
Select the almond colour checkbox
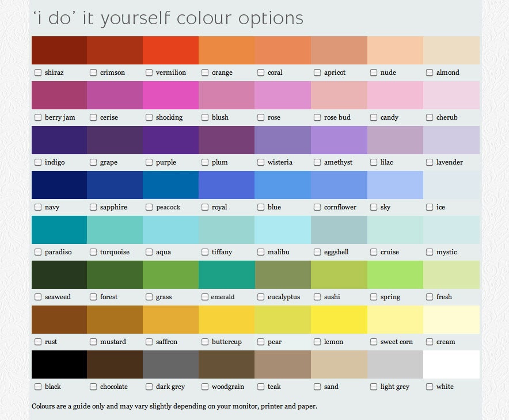(x=430, y=72)
